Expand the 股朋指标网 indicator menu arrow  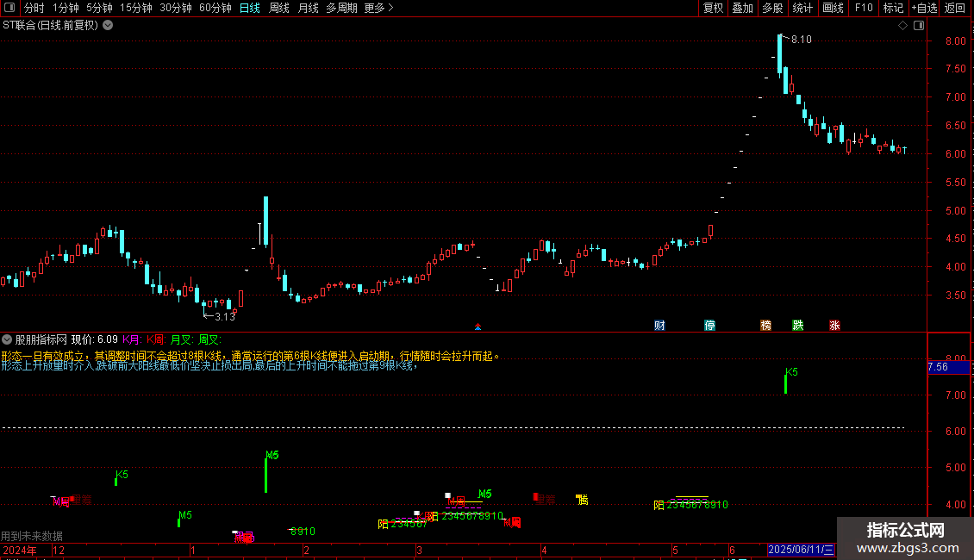pyautogui.click(x=7, y=339)
